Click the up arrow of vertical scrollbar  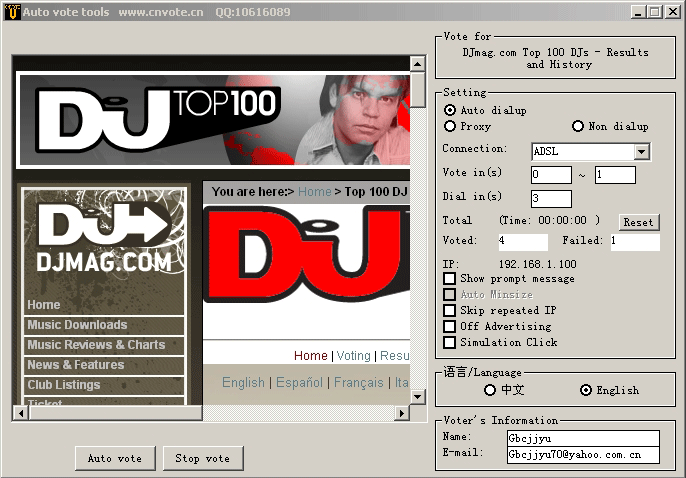click(x=418, y=64)
